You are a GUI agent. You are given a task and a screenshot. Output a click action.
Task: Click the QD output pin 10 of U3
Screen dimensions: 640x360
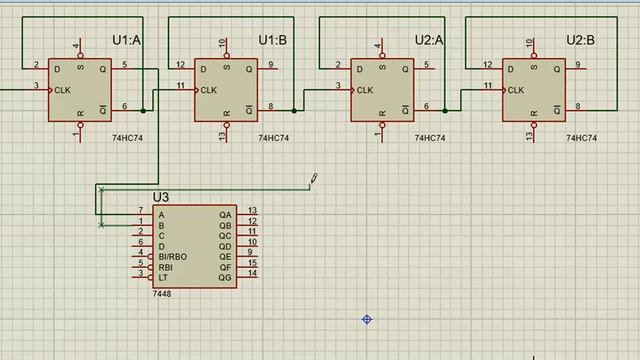coord(247,246)
